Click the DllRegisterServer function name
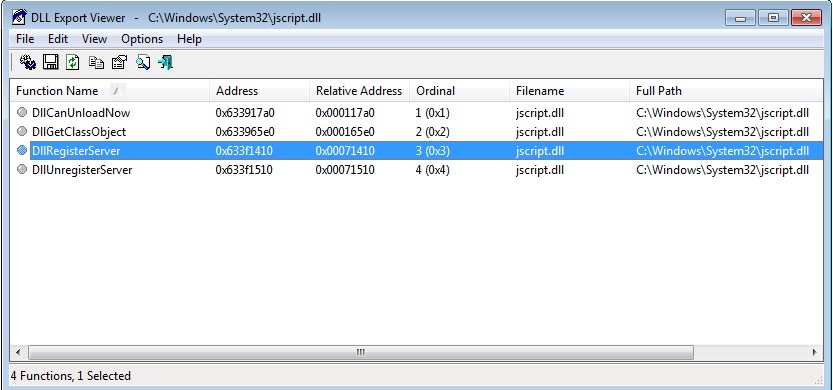 coord(76,151)
